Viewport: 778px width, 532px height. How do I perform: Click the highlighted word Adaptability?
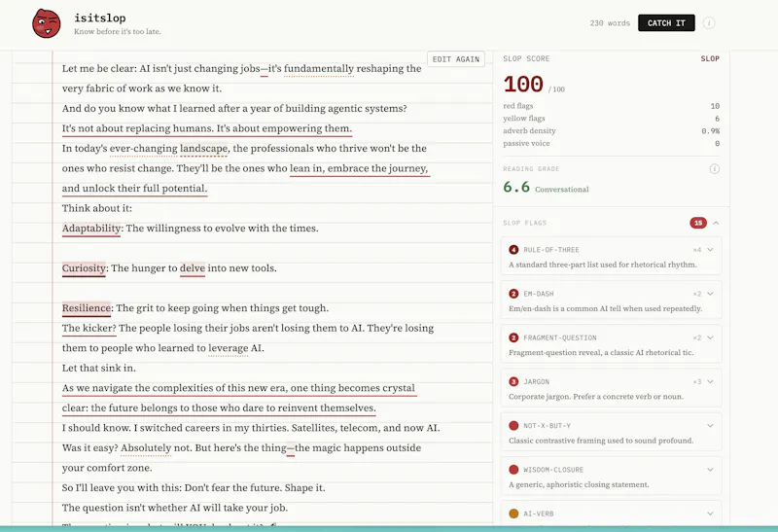point(91,229)
